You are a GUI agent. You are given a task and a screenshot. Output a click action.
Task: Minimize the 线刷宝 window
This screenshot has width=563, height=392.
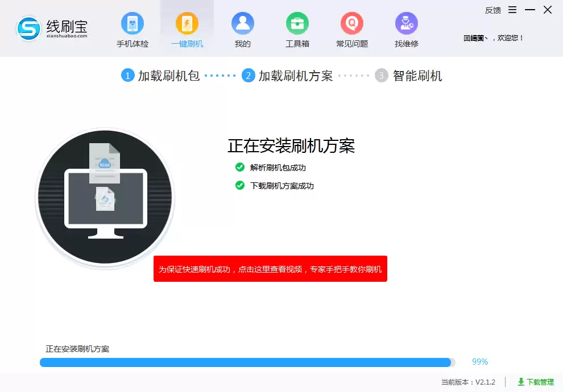pos(530,10)
